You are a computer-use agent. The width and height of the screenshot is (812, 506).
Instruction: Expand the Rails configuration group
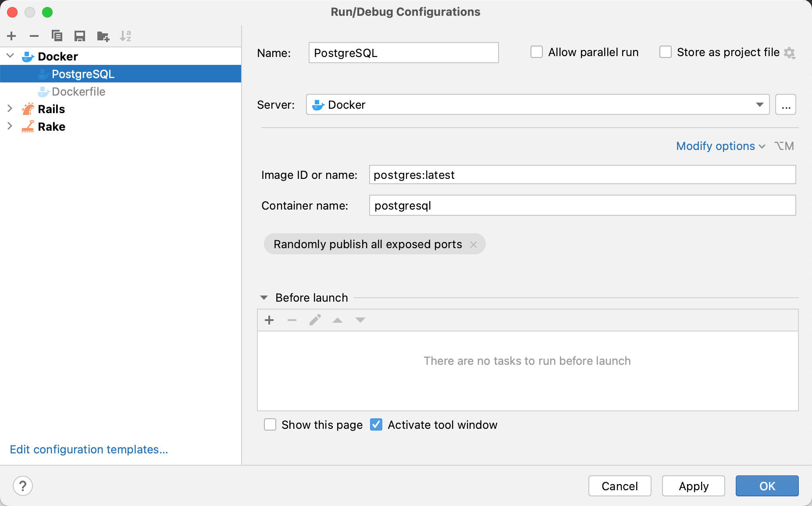pos(10,109)
